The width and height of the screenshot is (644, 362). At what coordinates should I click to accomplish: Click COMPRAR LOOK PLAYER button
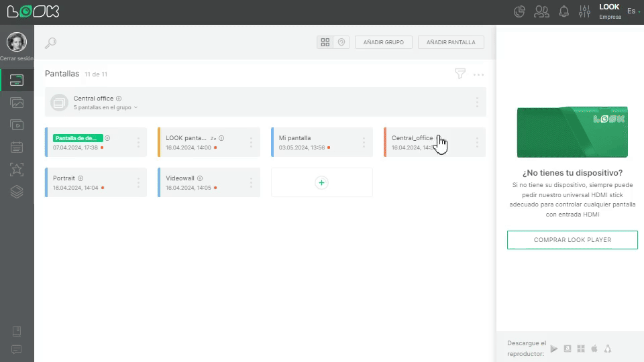point(572,240)
